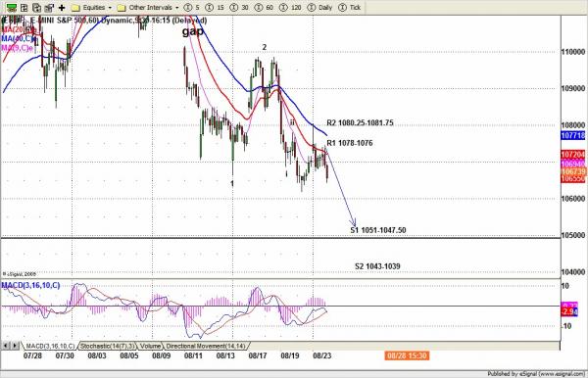
Task: Click the red 107204 price tag
Action: tap(573, 155)
